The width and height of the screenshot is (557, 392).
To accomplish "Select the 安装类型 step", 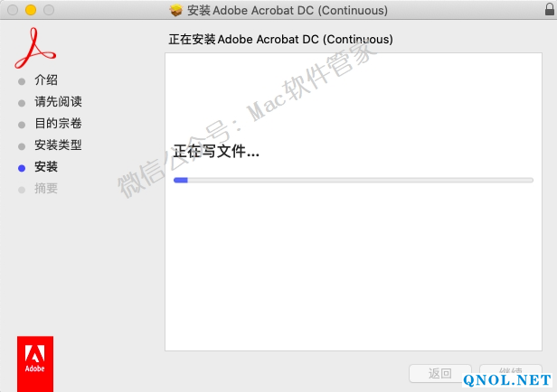I will (x=58, y=145).
